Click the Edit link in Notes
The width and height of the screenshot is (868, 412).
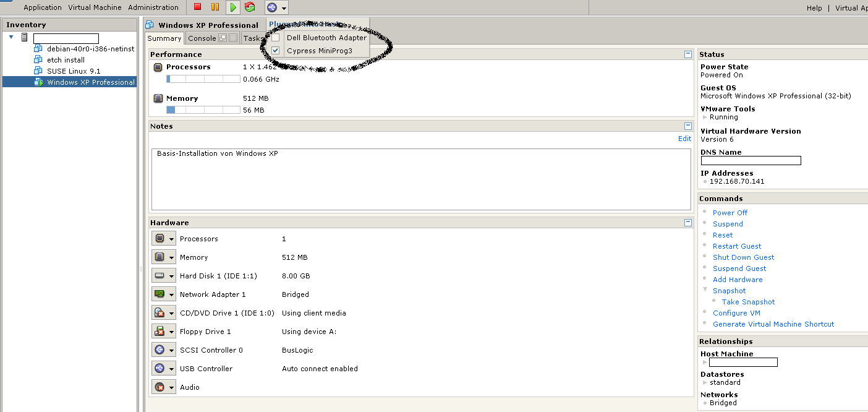coord(684,139)
